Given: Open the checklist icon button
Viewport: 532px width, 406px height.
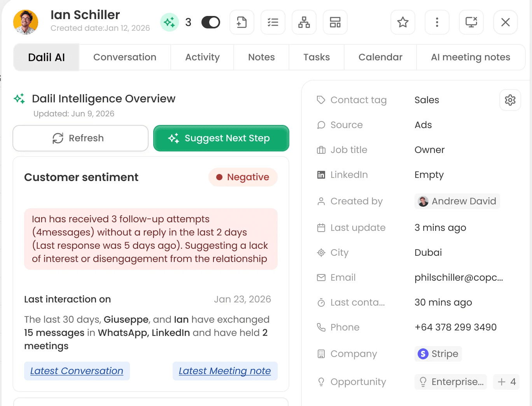Looking at the screenshot, I should [x=273, y=22].
